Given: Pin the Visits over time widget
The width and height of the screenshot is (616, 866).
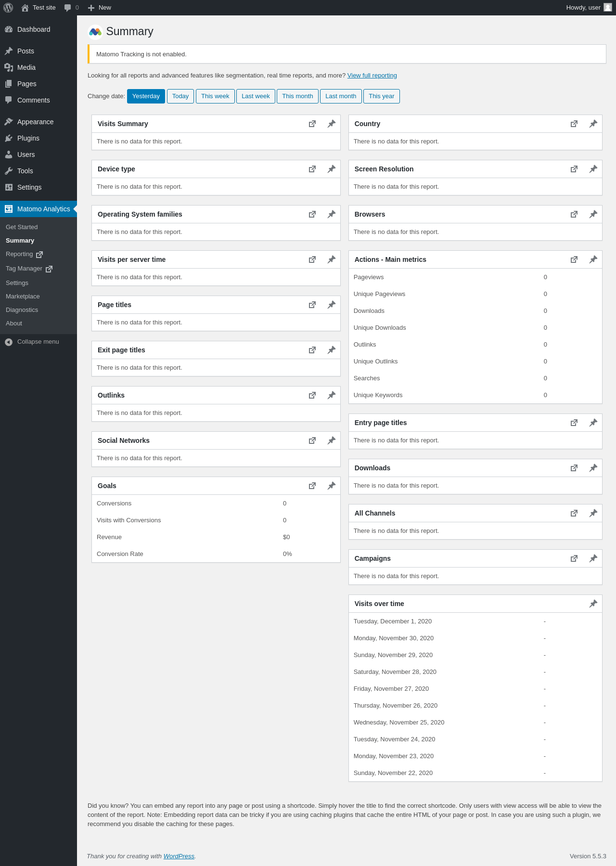Looking at the screenshot, I should (593, 604).
